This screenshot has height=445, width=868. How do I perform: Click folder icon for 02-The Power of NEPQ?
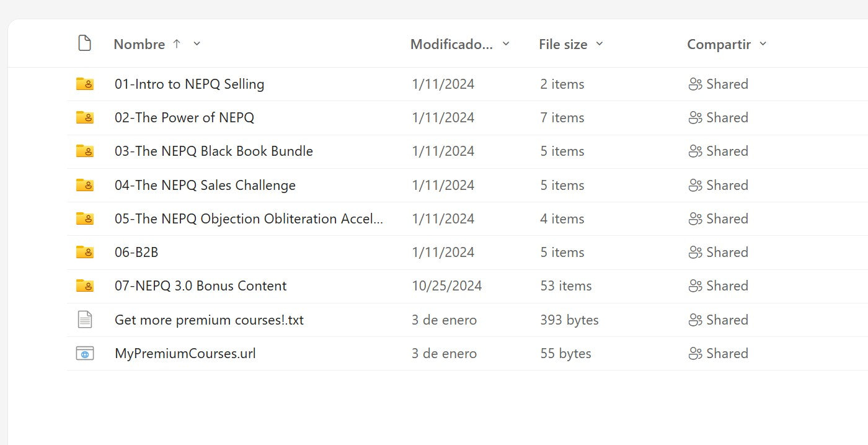[85, 117]
